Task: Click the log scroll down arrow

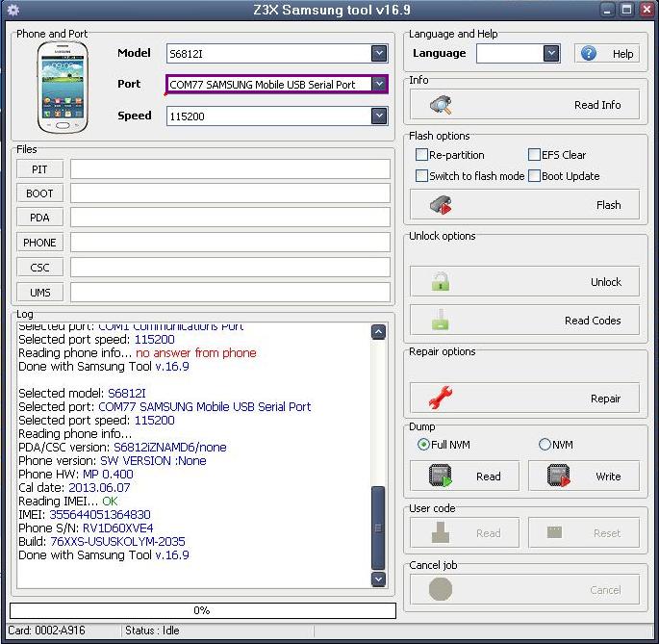Action: [378, 580]
